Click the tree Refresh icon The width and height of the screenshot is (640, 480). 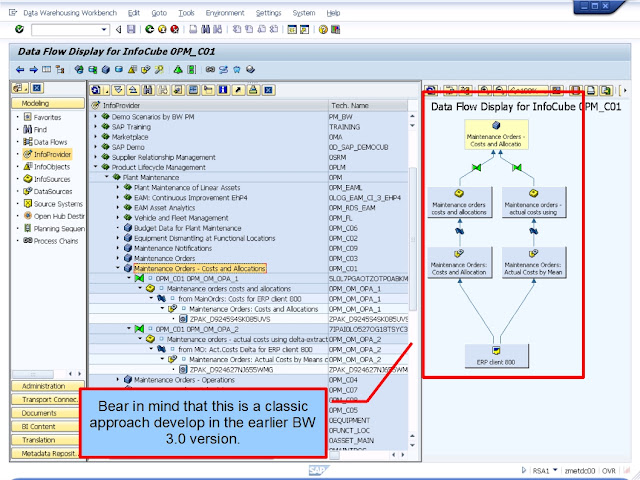[x=96, y=90]
